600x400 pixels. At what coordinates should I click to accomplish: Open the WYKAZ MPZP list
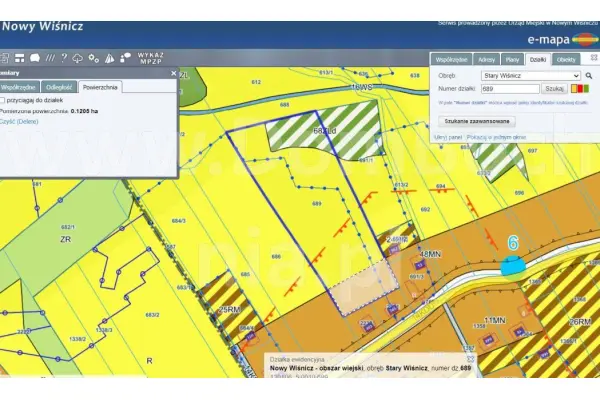tap(150, 58)
